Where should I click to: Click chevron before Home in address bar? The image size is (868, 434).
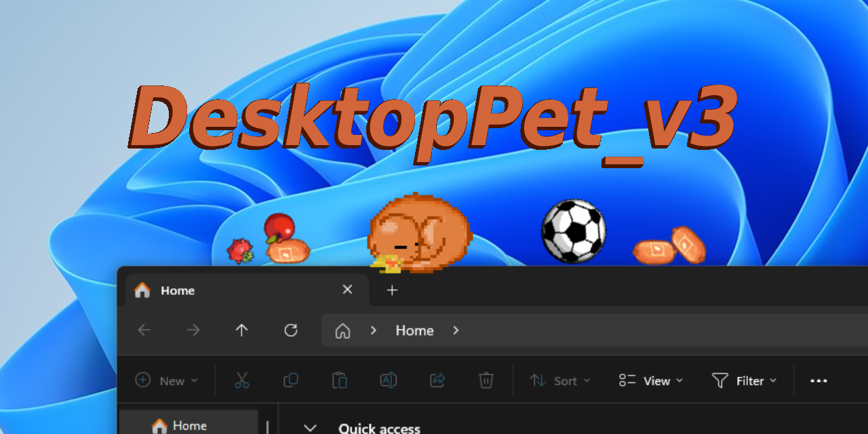pos(373,330)
